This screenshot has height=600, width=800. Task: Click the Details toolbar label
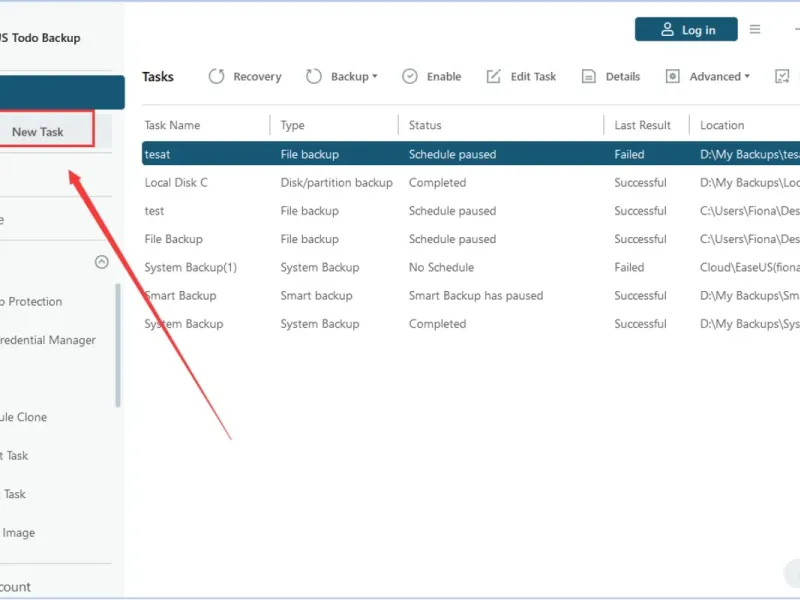(622, 77)
